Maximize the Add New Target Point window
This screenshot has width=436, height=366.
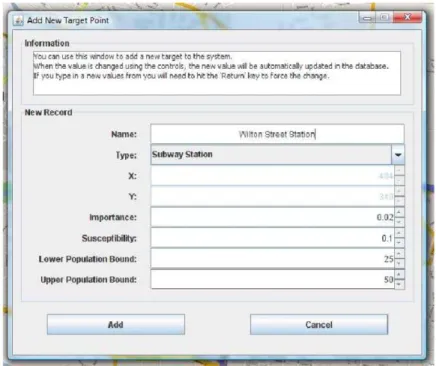(384, 18)
